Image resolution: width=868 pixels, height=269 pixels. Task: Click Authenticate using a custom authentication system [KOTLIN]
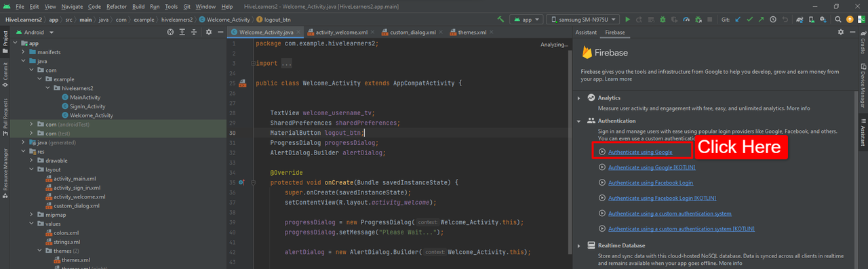(x=682, y=229)
